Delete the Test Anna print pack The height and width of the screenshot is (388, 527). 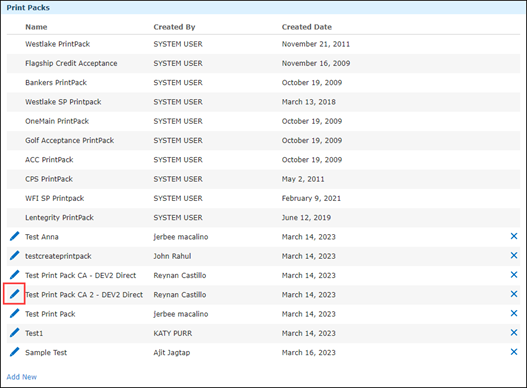514,236
